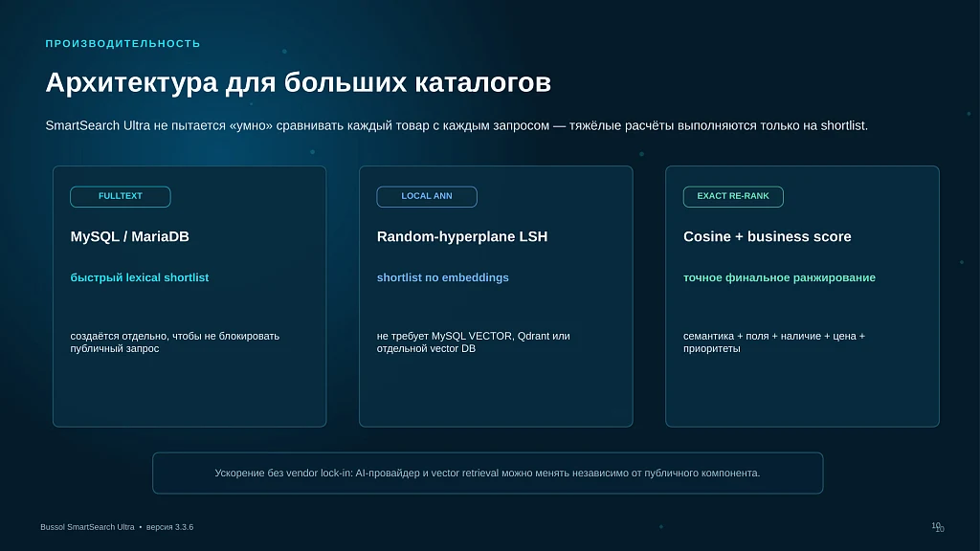
Task: Click the slide page number 10
Action: click(937, 527)
